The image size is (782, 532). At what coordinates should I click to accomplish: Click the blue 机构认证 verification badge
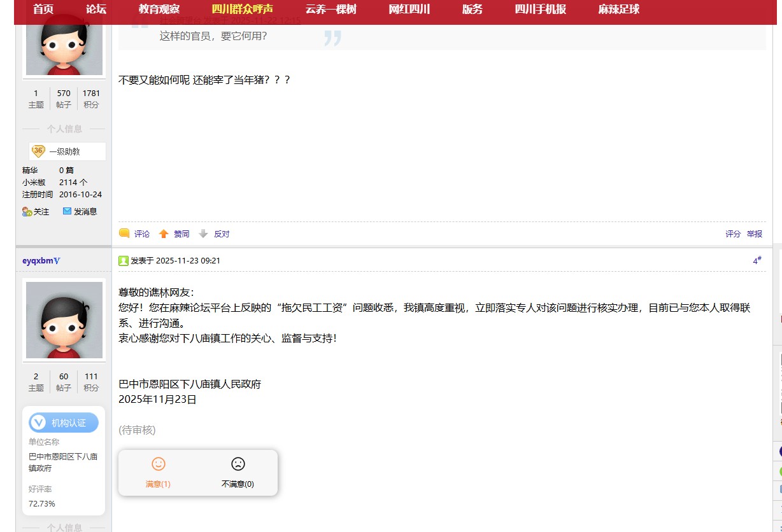coord(64,423)
